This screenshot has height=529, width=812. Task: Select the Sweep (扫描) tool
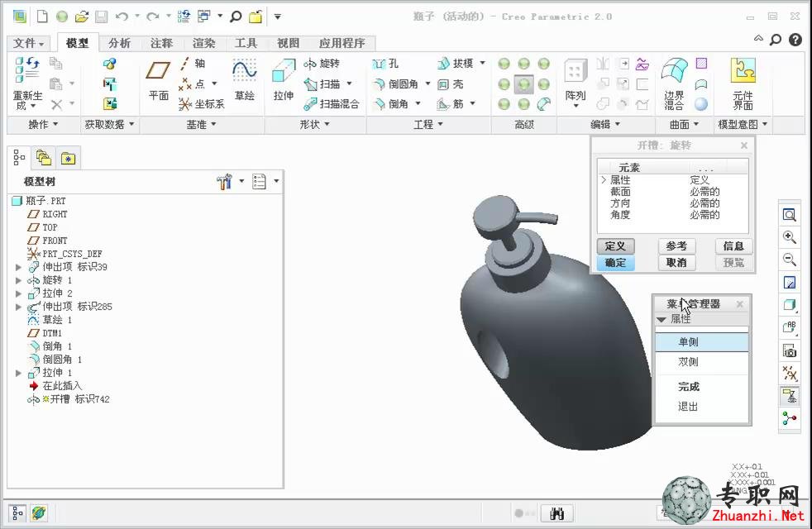tap(322, 83)
